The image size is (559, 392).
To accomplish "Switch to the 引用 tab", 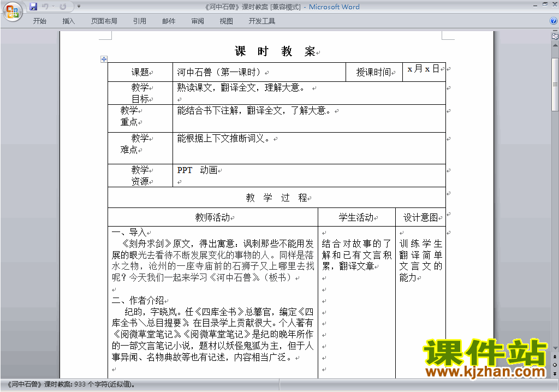I will coord(140,21).
